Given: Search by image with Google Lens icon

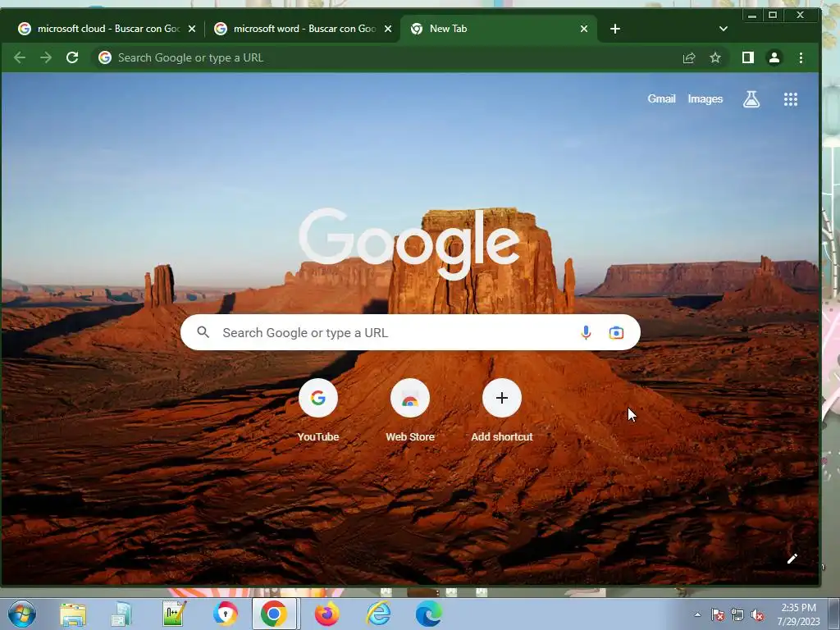Looking at the screenshot, I should [616, 333].
